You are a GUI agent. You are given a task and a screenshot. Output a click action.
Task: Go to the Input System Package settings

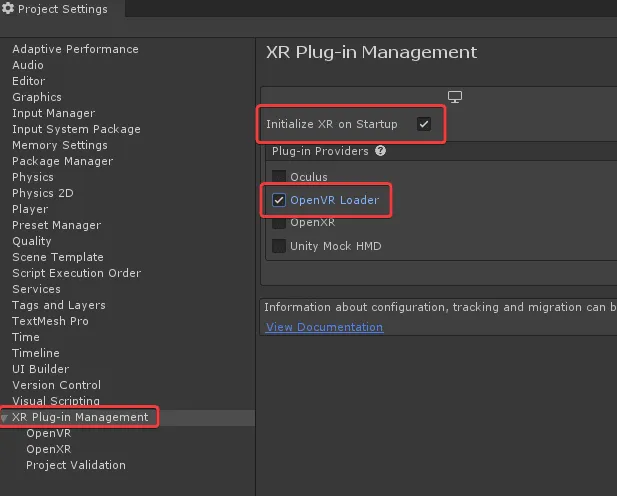pos(76,129)
